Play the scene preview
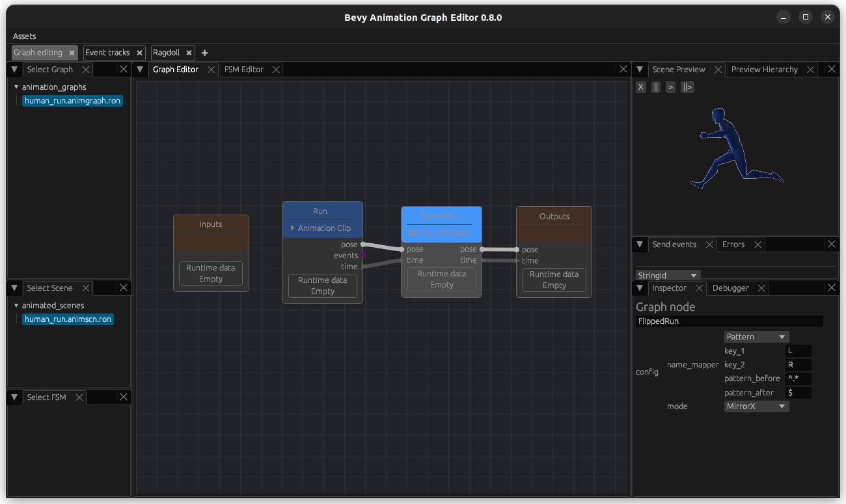Viewport: 846px width, 504px height. point(670,86)
